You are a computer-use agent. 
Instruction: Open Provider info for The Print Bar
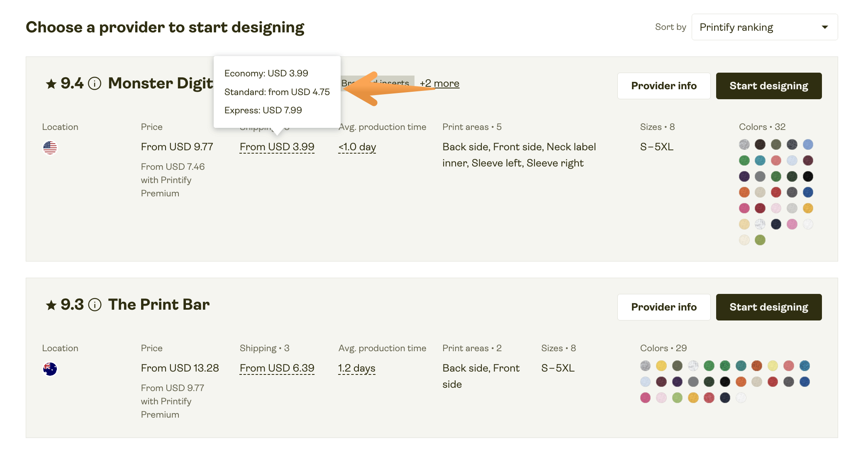pos(664,307)
